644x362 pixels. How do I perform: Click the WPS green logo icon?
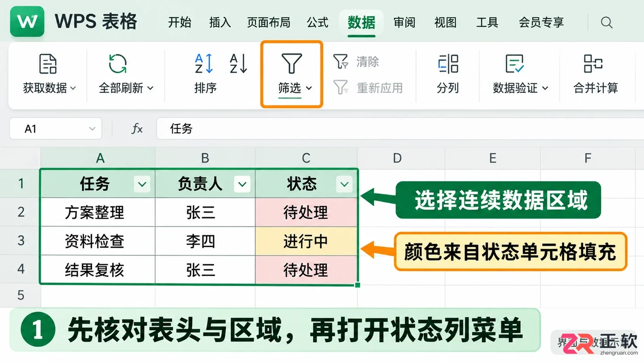(27, 21)
